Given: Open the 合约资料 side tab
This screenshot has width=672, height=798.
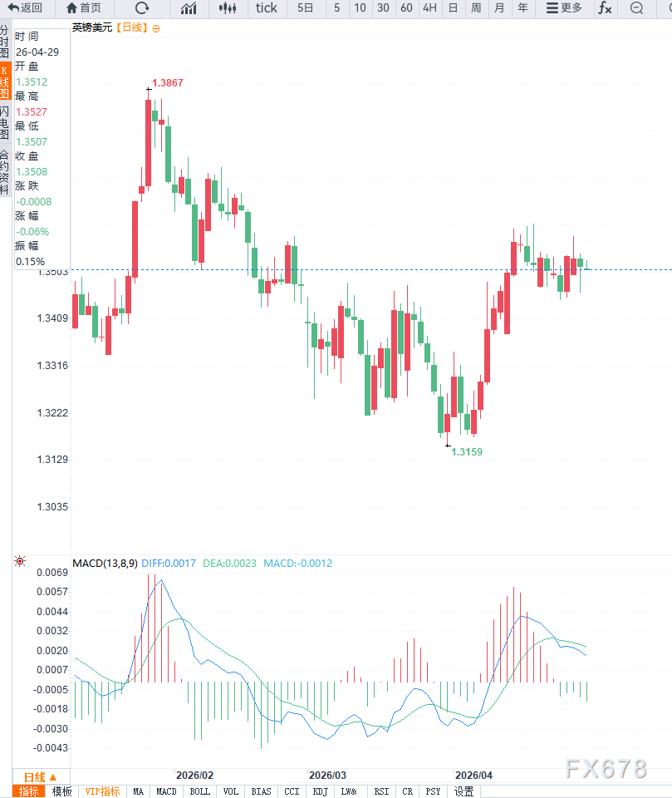Looking at the screenshot, I should tap(5, 171).
